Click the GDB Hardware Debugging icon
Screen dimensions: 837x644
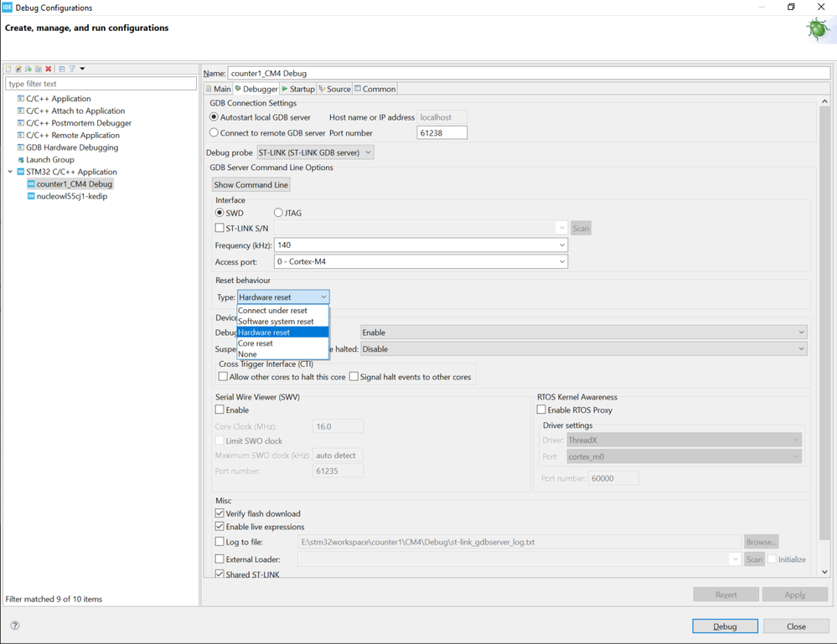21,147
